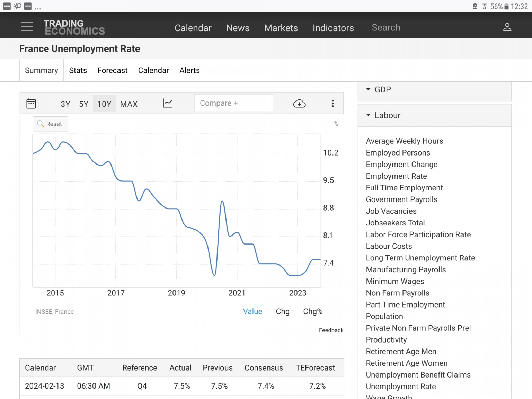This screenshot has height=399, width=532.
Task: Select the 3Y time range
Action: click(65, 104)
